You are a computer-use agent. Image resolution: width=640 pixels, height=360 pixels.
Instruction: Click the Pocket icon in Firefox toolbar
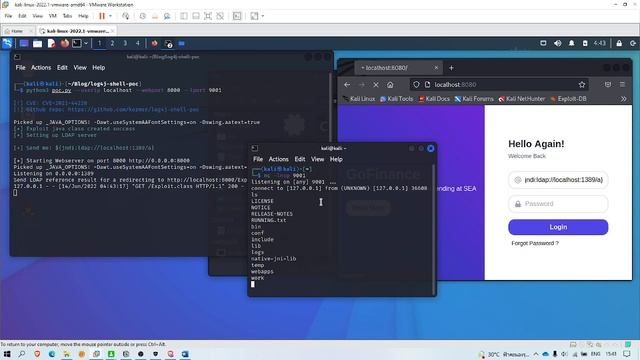pyautogui.click(x=608, y=84)
